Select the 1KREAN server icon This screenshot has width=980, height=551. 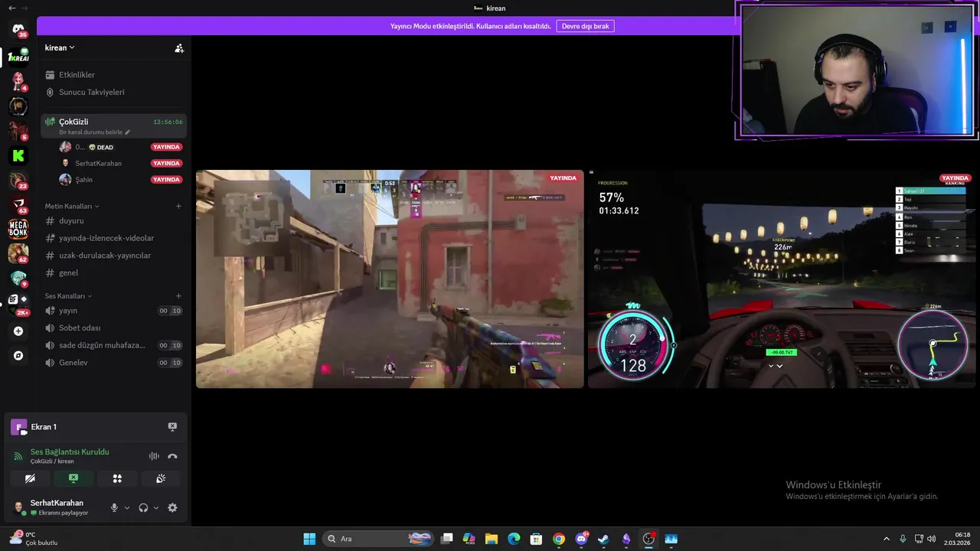click(18, 57)
